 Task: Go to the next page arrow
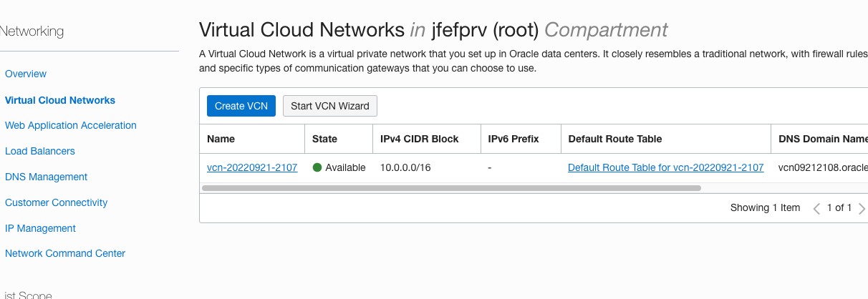point(862,208)
